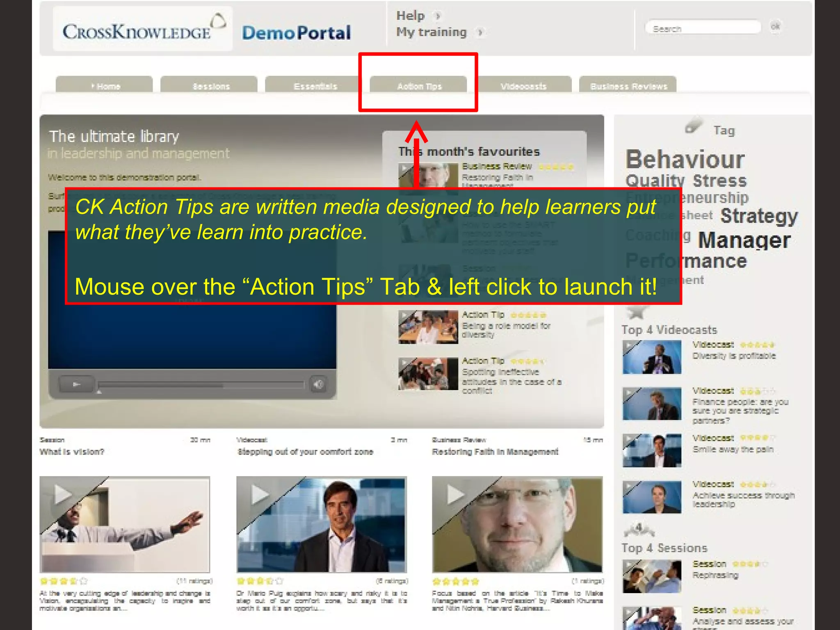This screenshot has width=840, height=630.
Task: Play the 'What is vision?' session thumbnail
Action: 125,524
